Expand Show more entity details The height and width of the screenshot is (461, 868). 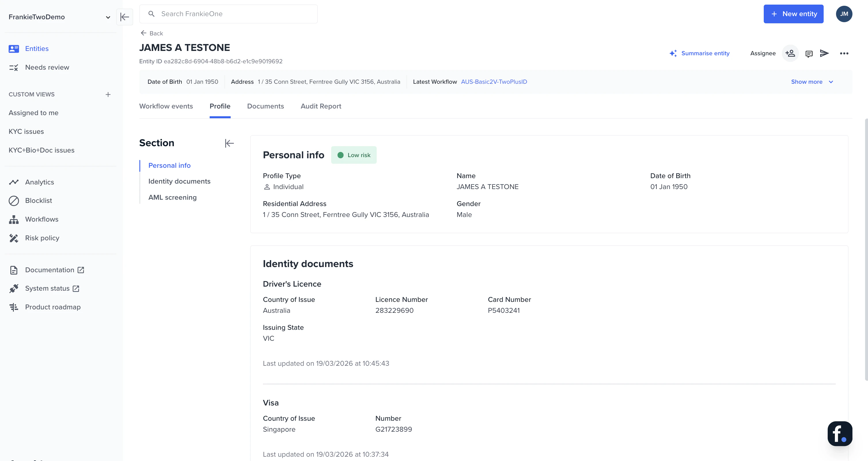coord(812,82)
